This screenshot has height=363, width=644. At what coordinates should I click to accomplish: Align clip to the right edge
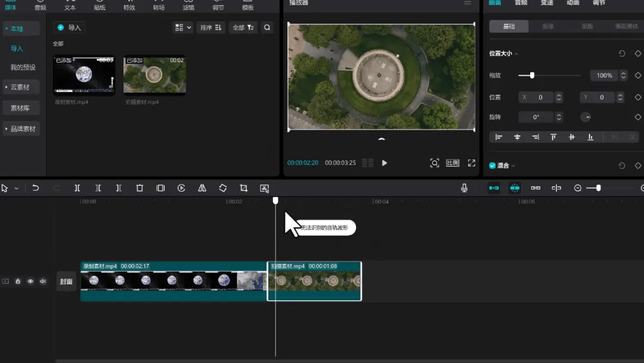(x=535, y=137)
